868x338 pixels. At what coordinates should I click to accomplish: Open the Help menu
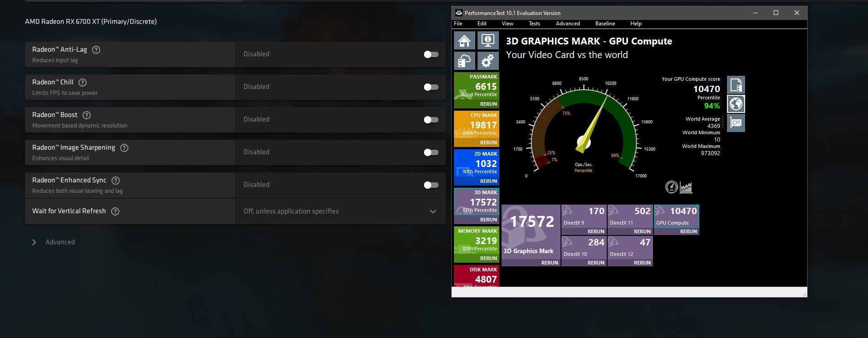(x=636, y=24)
